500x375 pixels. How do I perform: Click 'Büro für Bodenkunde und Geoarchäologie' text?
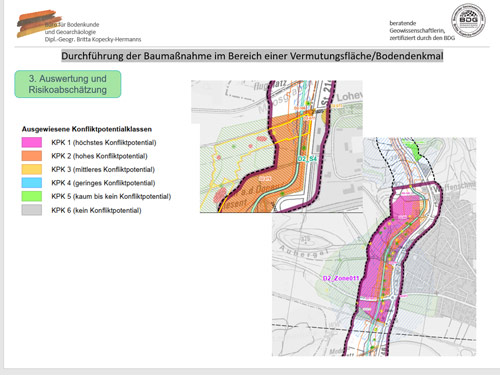tap(72, 28)
